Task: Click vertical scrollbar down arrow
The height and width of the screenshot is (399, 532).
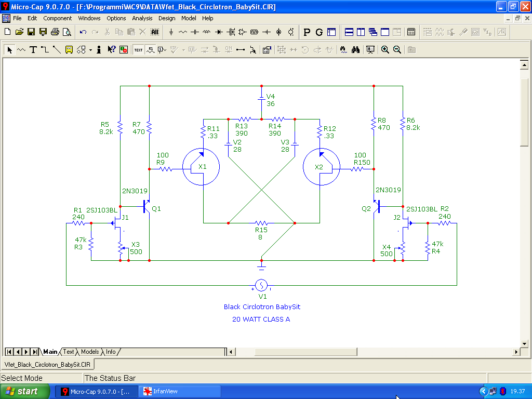Action: (x=524, y=343)
